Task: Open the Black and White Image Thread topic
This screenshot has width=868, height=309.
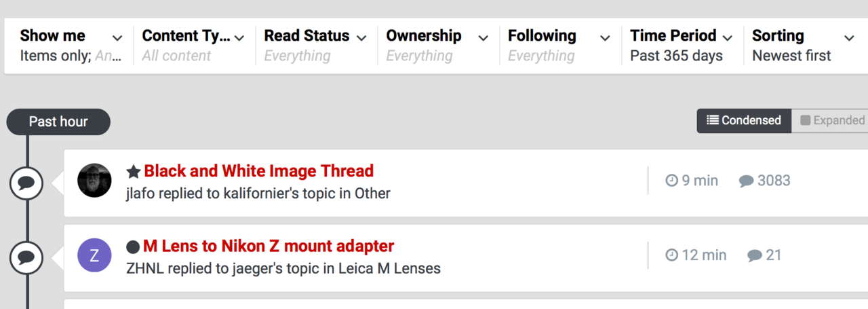Action: [x=258, y=171]
